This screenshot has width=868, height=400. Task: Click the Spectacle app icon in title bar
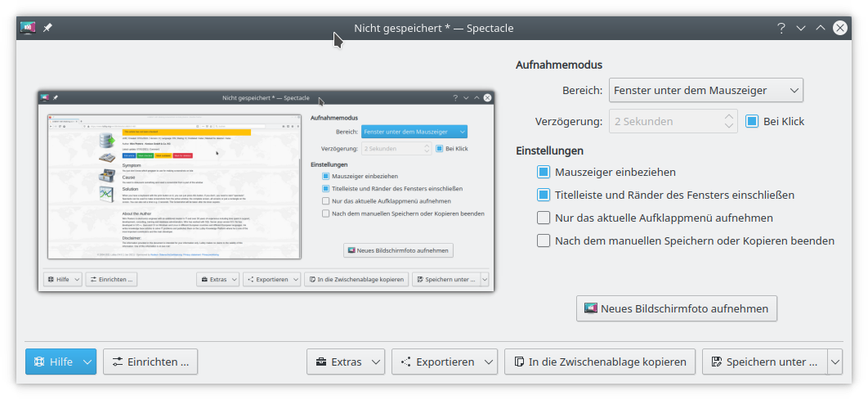pos(28,28)
